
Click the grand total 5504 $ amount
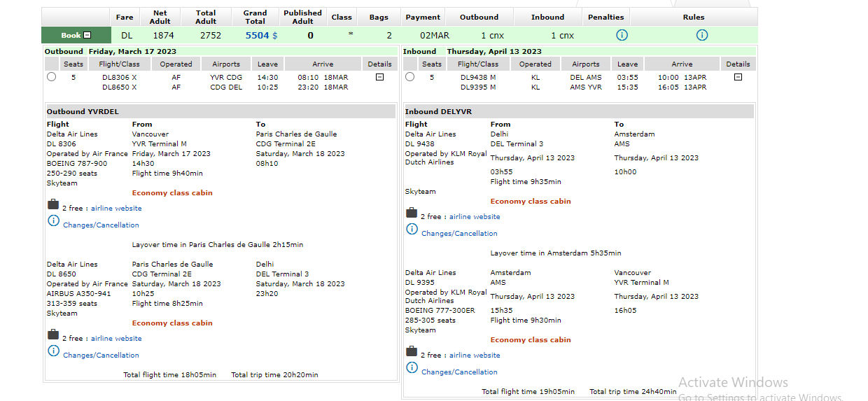click(x=261, y=36)
